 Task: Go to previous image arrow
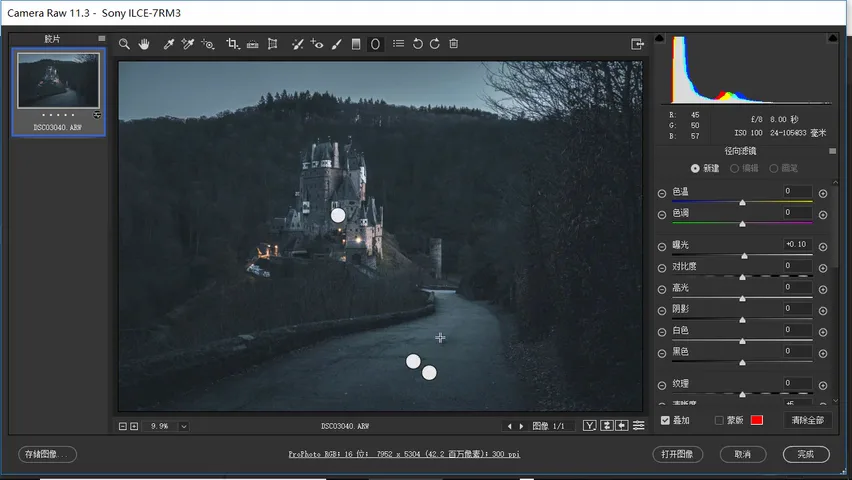[509, 426]
